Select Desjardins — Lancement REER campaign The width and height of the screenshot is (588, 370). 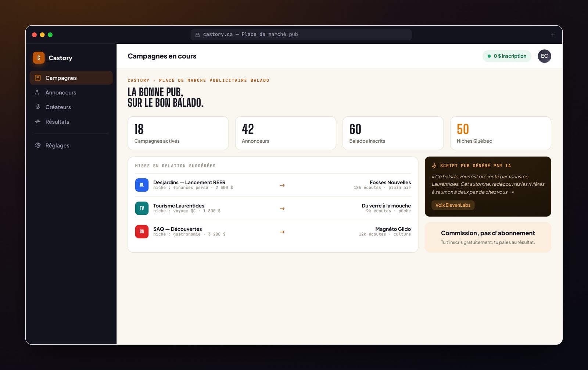(x=189, y=182)
